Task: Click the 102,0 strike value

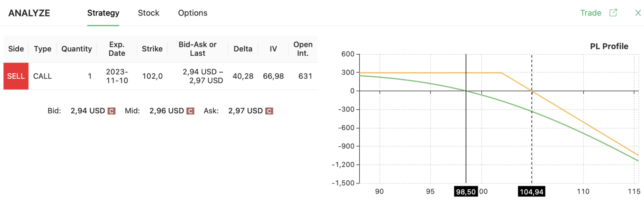Action: click(152, 76)
